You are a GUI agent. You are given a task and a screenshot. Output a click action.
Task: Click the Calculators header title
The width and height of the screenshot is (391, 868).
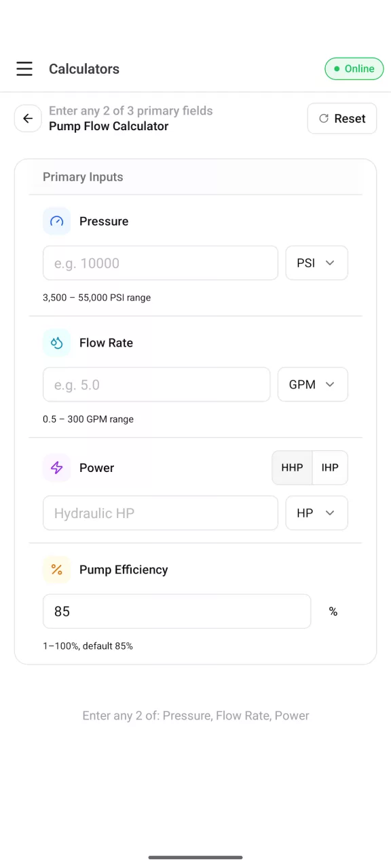click(x=84, y=68)
